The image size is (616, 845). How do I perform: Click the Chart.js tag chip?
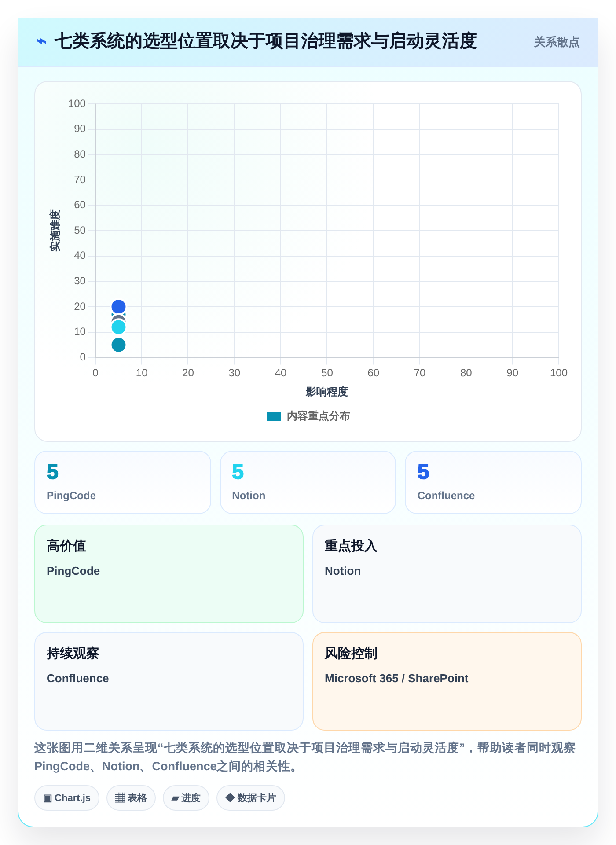pyautogui.click(x=67, y=798)
